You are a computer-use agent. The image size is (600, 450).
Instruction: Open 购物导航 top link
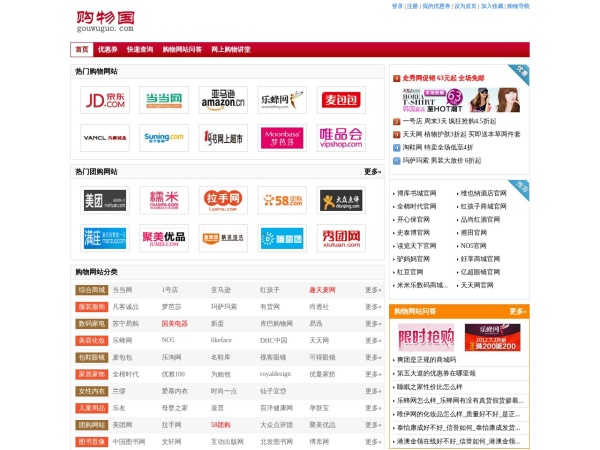(x=518, y=6)
